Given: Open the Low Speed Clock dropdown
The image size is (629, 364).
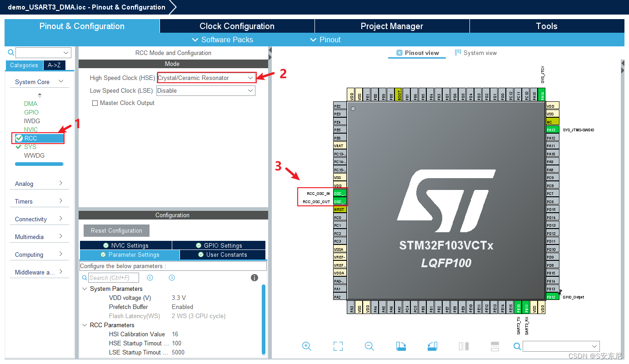Looking at the screenshot, I should (250, 90).
